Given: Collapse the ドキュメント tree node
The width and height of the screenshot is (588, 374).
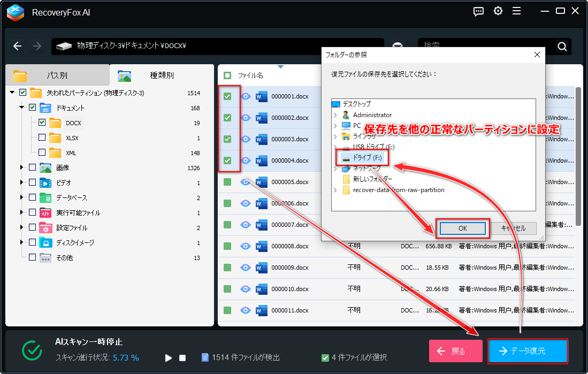Looking at the screenshot, I should coord(22,108).
